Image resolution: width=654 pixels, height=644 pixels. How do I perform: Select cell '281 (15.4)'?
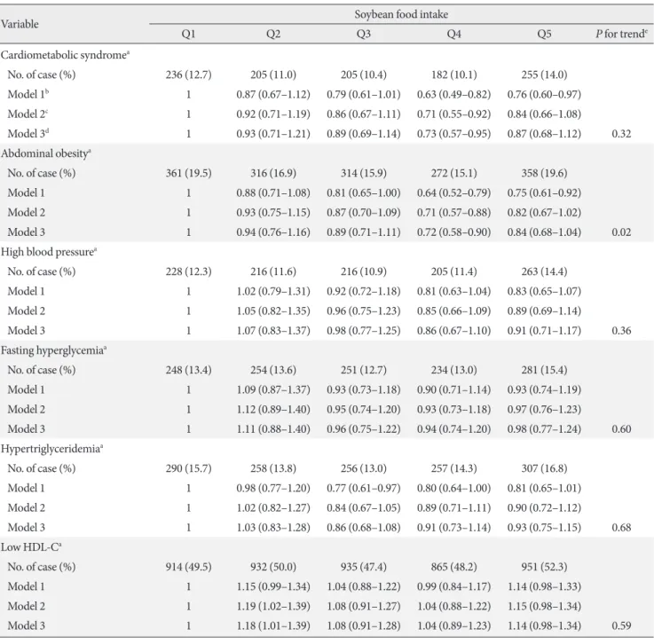tap(544, 370)
